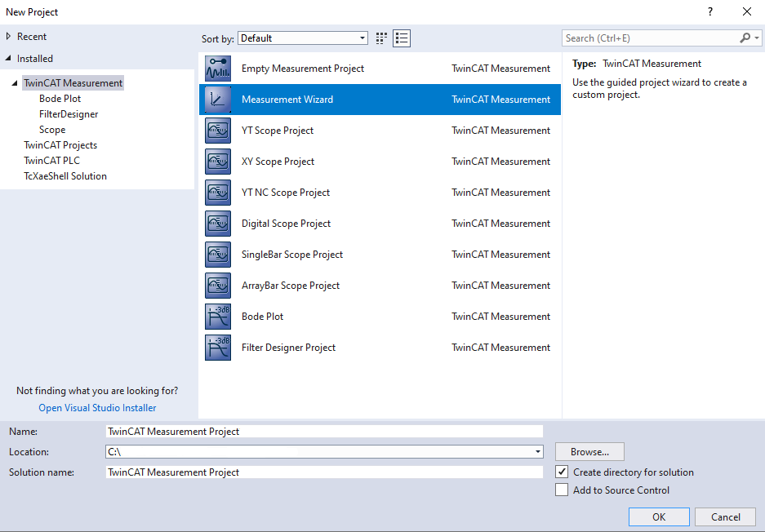Select TwinCAT Measurement category
Image resolution: width=765 pixels, height=532 pixels.
tap(73, 83)
